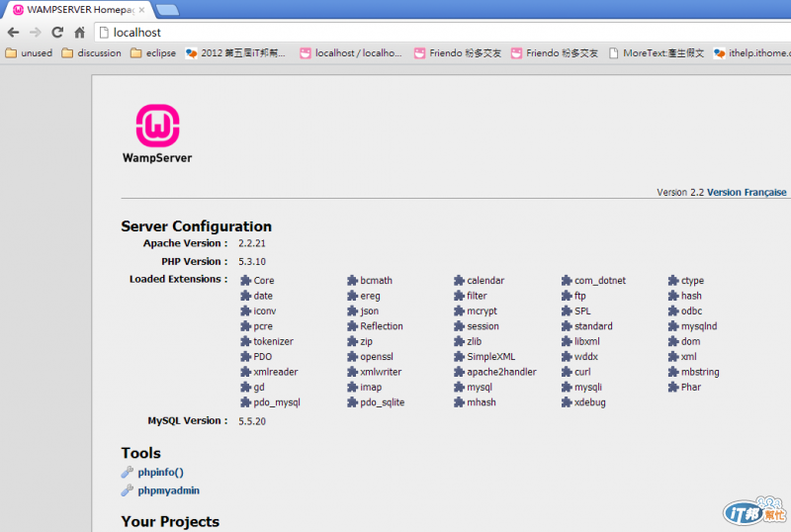Open the 2012 iT bookmark

pos(235,53)
